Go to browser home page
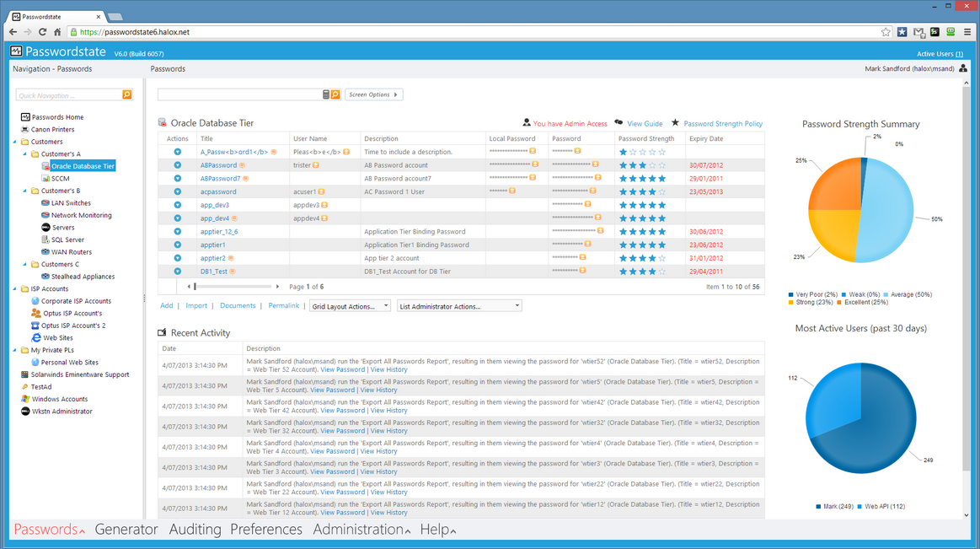The image size is (980, 549). 57,32
